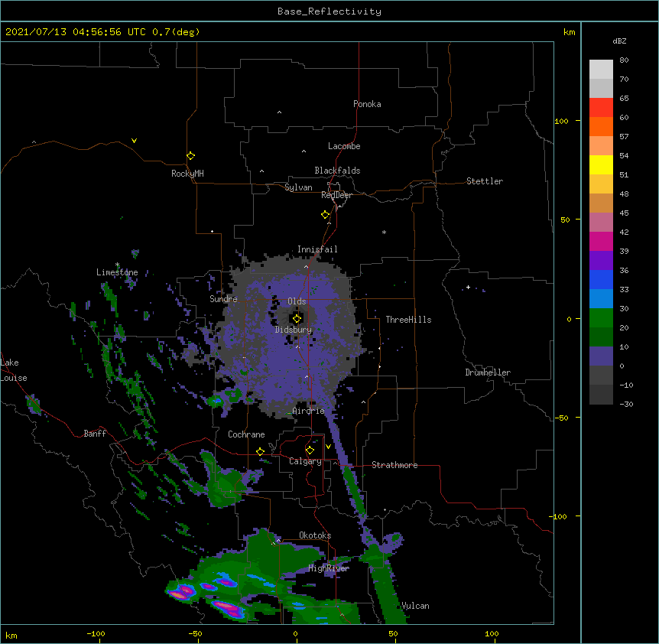
Task: Click the Strathmore label
Action: click(394, 465)
